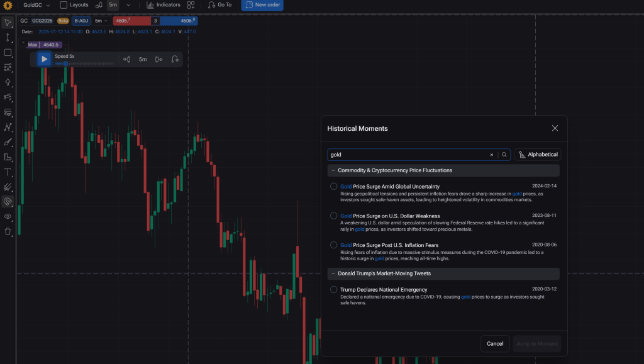Screen dimensions: 644x364
Task: Click date 2023-08-11
Action: click(544, 216)
